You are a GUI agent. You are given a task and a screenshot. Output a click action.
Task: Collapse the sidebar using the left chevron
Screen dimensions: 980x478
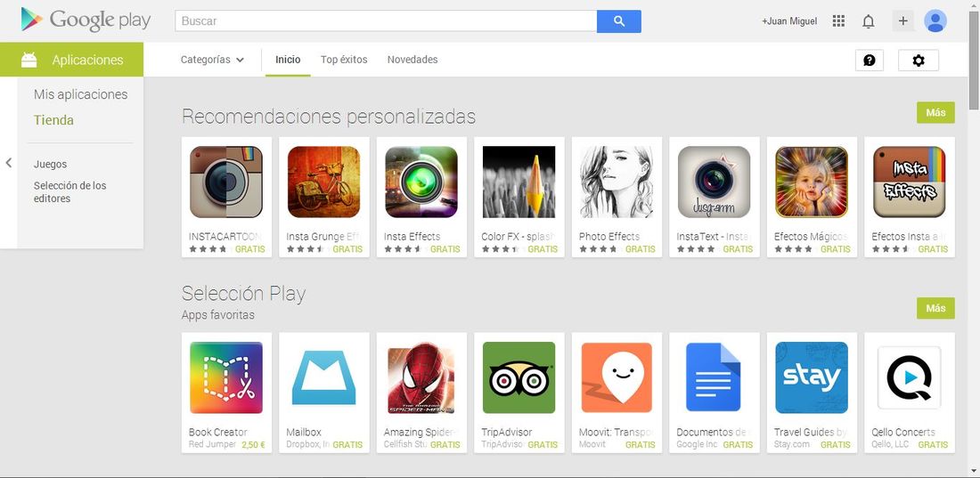(9, 163)
